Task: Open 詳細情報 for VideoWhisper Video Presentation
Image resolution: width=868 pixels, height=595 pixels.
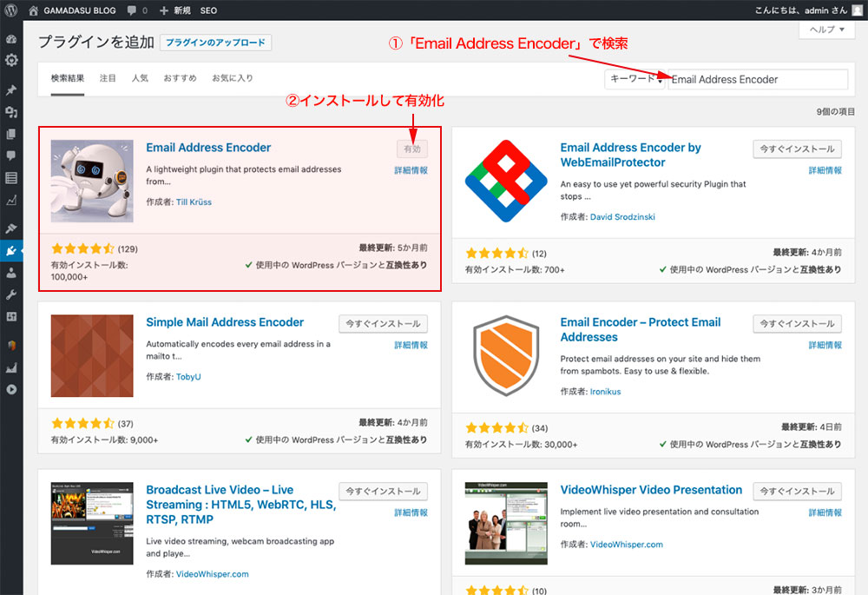Action: [x=825, y=513]
